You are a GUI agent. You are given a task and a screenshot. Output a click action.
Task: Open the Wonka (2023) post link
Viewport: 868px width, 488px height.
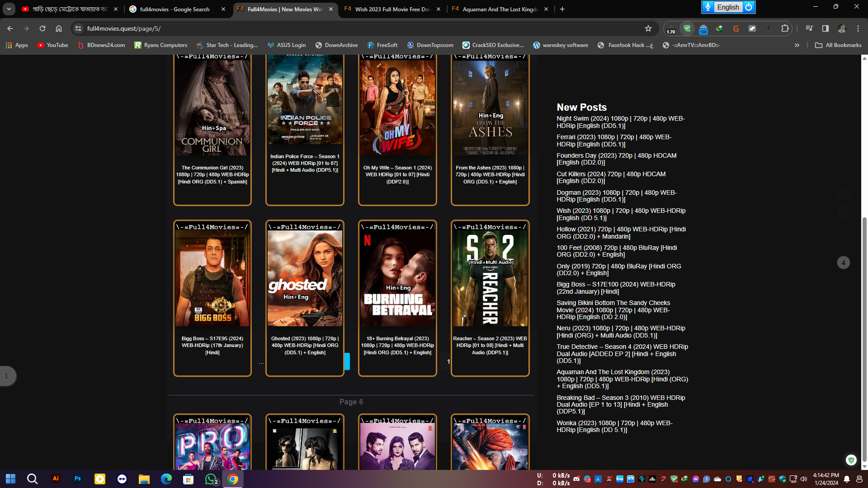point(614,426)
